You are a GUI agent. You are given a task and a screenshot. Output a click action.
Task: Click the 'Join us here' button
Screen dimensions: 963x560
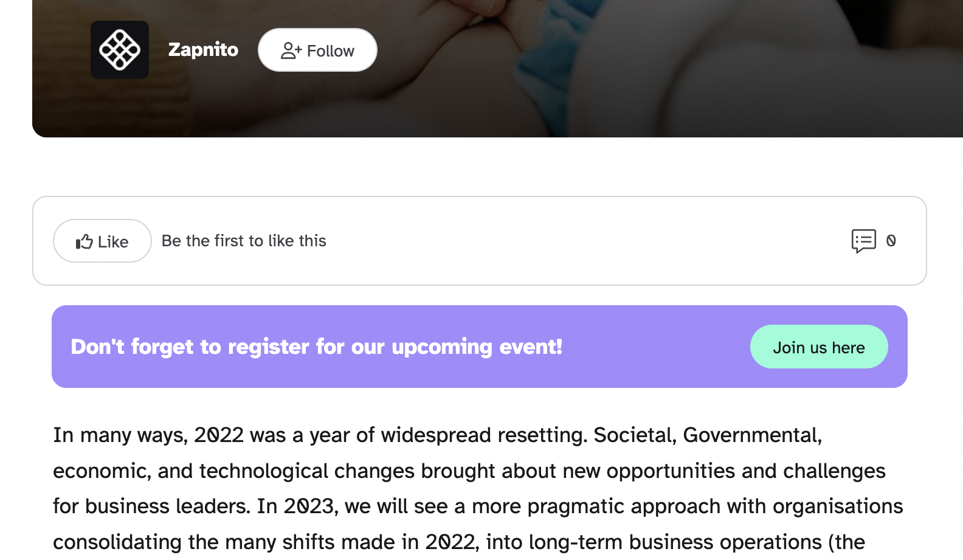[x=818, y=347]
